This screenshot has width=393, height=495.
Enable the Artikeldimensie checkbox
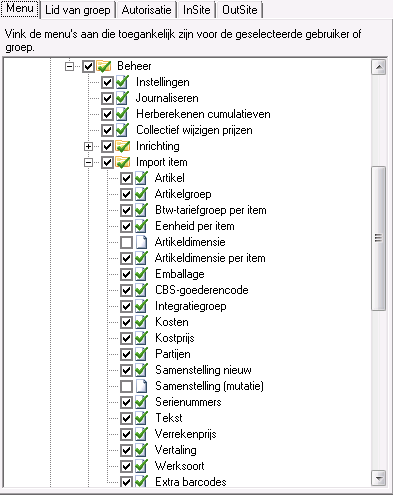126,242
